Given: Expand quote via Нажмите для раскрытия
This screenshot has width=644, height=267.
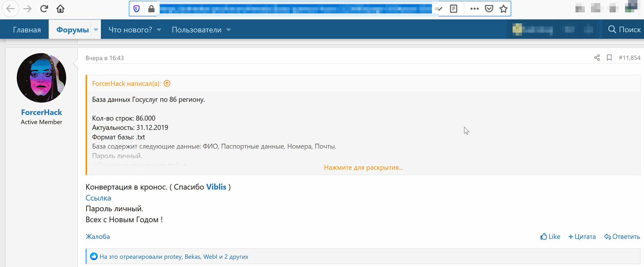Looking at the screenshot, I should tap(364, 168).
